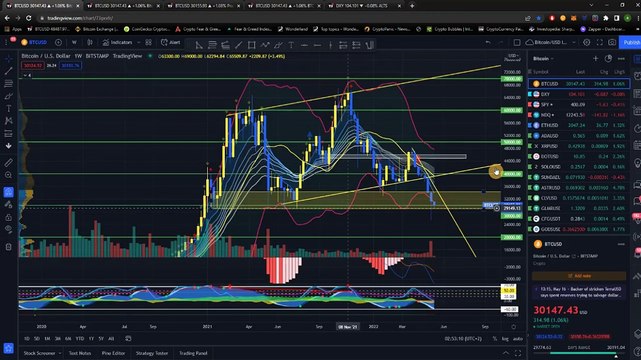
Task: Set the YTD time range
Action: 80,339
